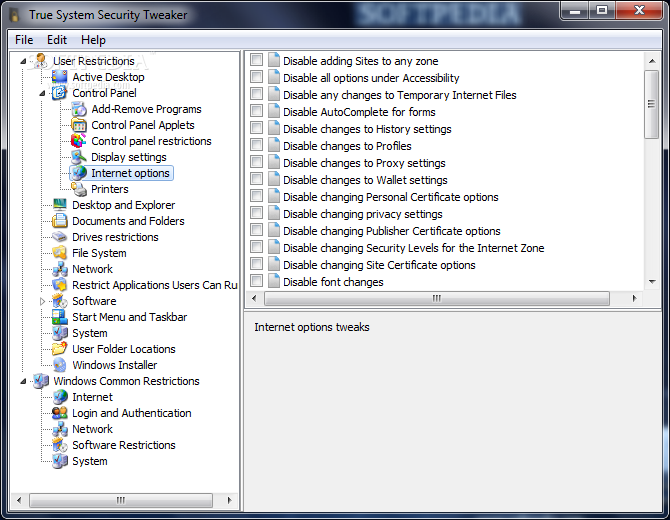This screenshot has height=520, width=670.
Task: Click the Documents and Folders icon
Action: (59, 221)
